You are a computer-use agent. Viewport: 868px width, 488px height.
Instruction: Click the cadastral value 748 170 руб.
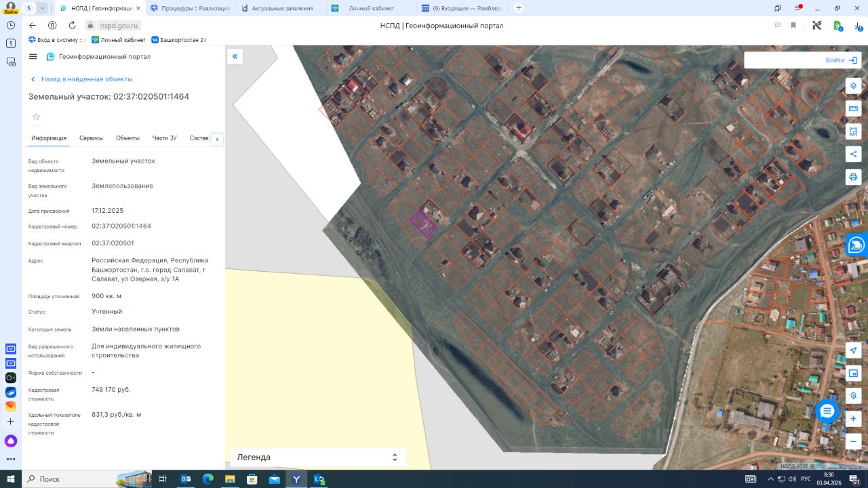111,390
